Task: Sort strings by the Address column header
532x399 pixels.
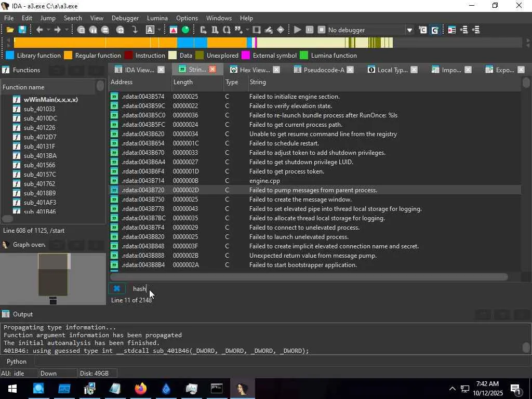Action: [x=140, y=82]
